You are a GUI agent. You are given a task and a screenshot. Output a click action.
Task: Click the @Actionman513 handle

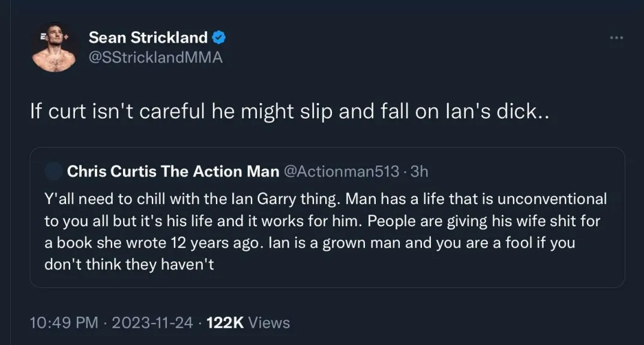(340, 172)
